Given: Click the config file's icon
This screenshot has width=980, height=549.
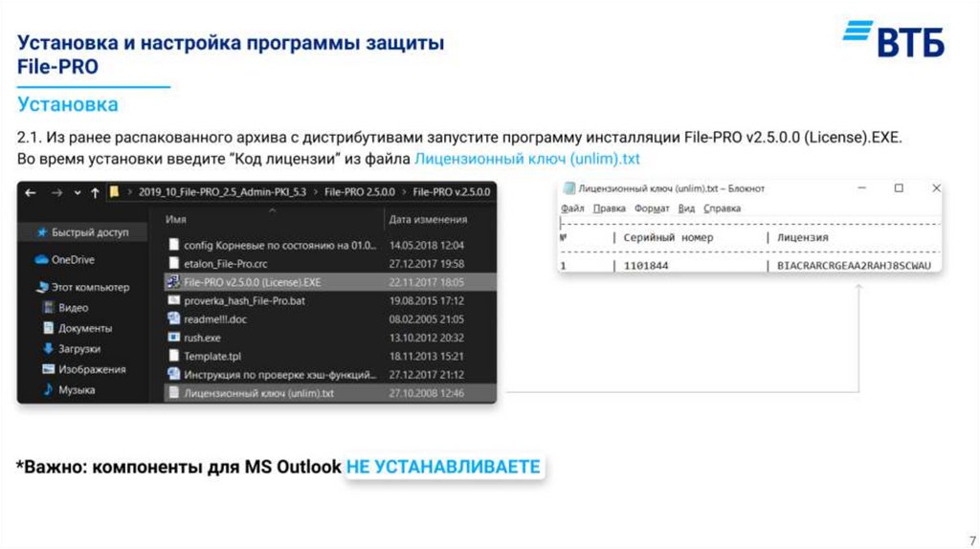Looking at the screenshot, I should (x=174, y=245).
